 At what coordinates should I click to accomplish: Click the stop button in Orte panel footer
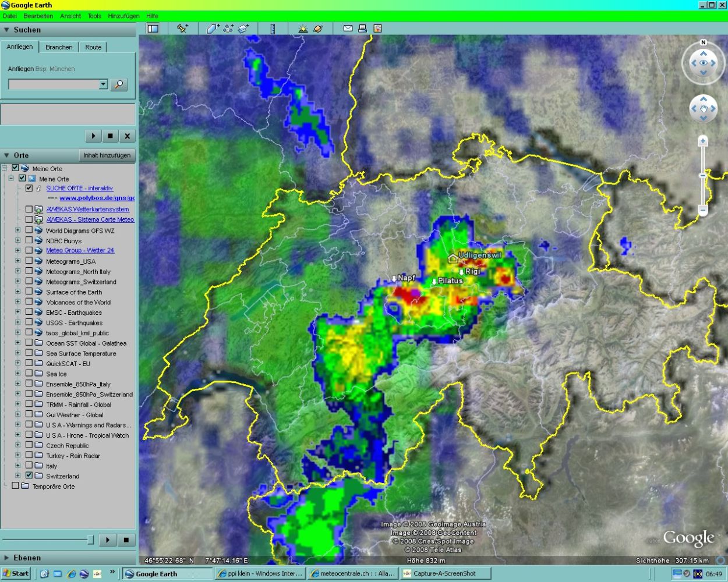(126, 540)
